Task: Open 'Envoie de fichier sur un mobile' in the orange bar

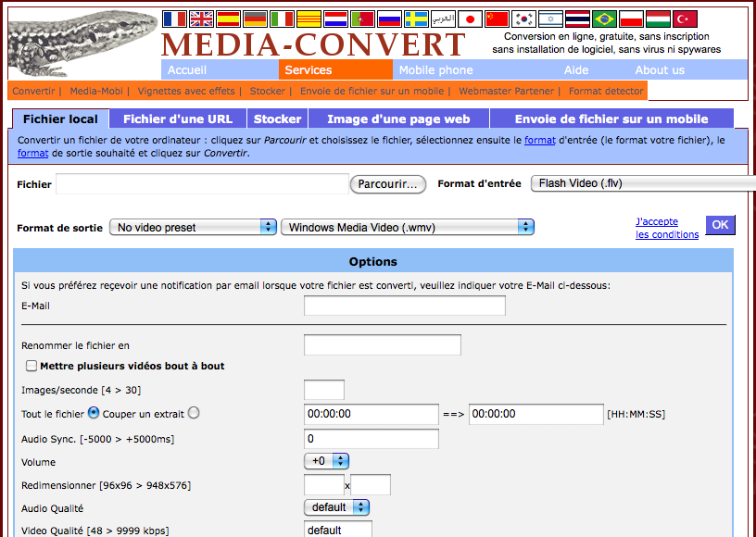Action: (x=372, y=91)
